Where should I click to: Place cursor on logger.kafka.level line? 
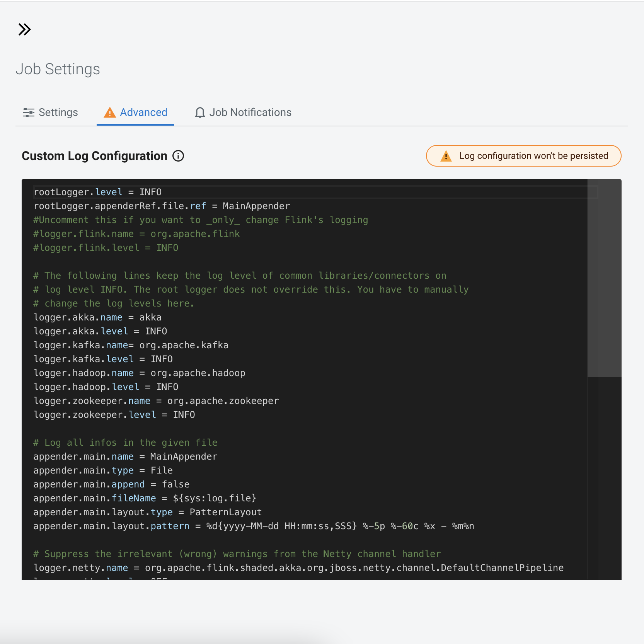(103, 359)
